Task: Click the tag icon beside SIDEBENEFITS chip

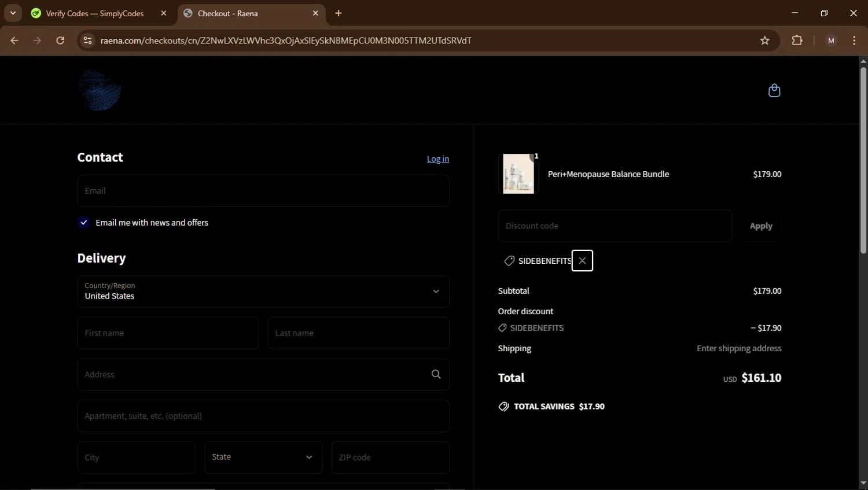Action: coord(509,261)
